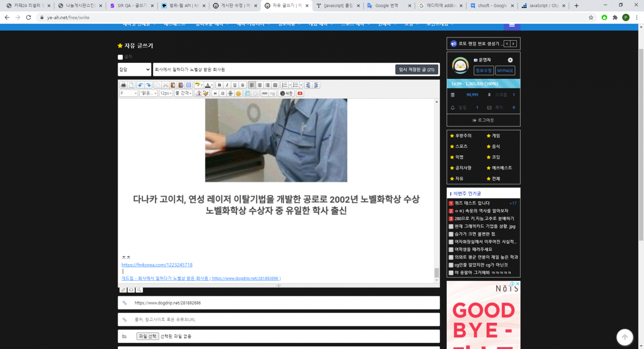The height and width of the screenshot is (349, 644).
Task: Switch to HTML source code view
Action: [131, 290]
